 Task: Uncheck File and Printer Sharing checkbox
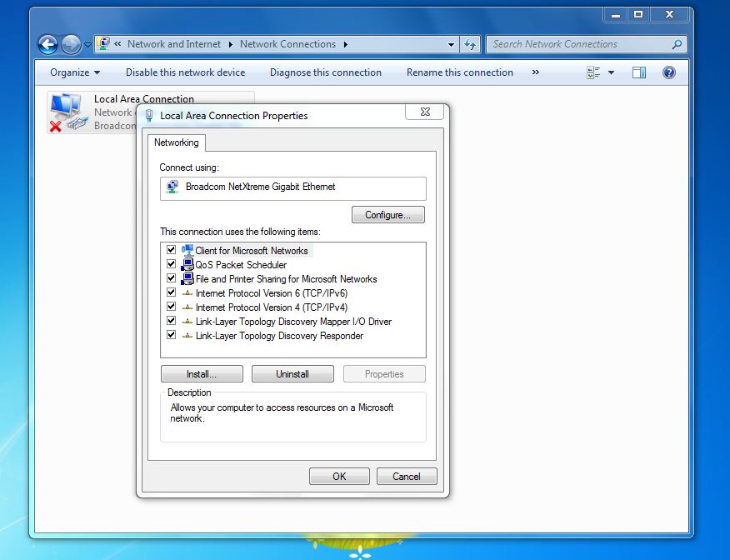click(x=171, y=278)
